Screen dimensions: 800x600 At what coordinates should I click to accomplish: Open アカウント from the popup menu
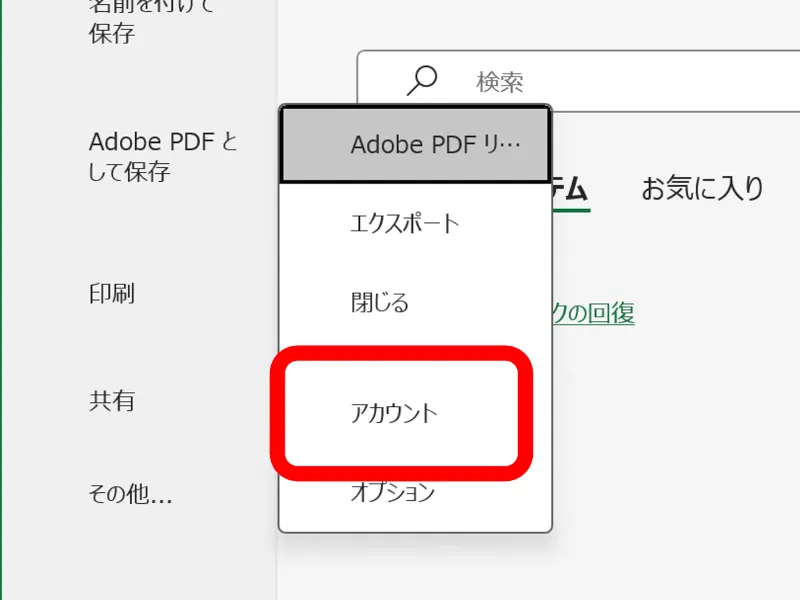point(394,413)
